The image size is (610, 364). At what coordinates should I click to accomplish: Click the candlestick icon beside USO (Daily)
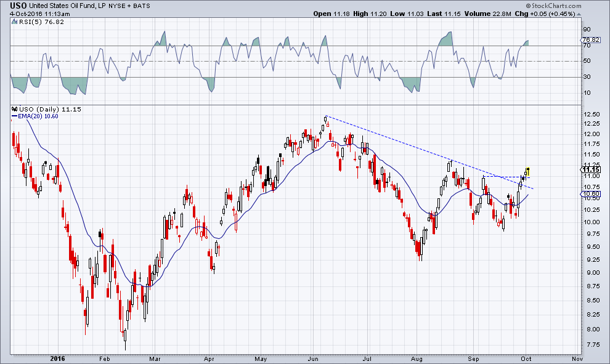point(15,109)
